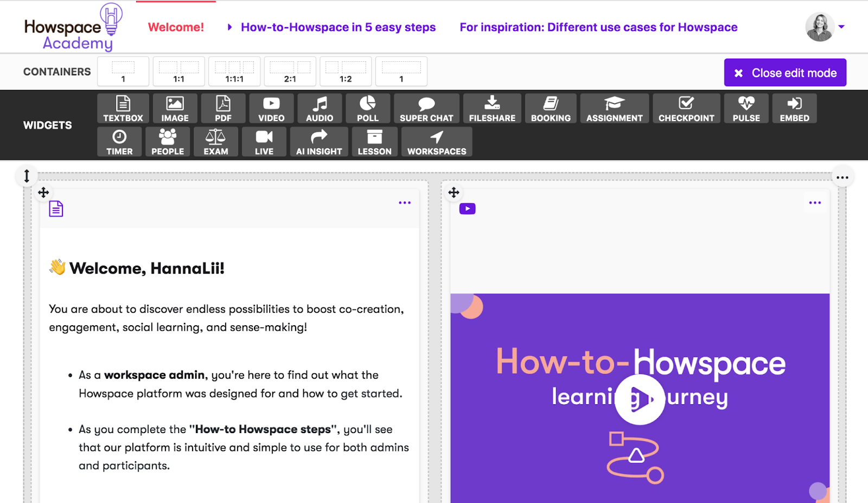Image resolution: width=868 pixels, height=503 pixels.
Task: Open the container row options menu
Action: (x=843, y=177)
